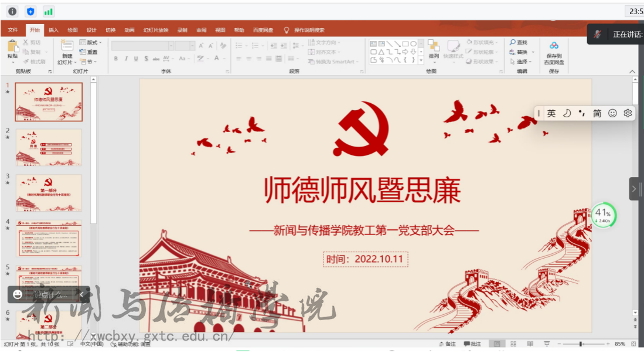Screen dimensions: 644x353
Task: Click the IME settings gear icon
Action: pyautogui.click(x=628, y=113)
